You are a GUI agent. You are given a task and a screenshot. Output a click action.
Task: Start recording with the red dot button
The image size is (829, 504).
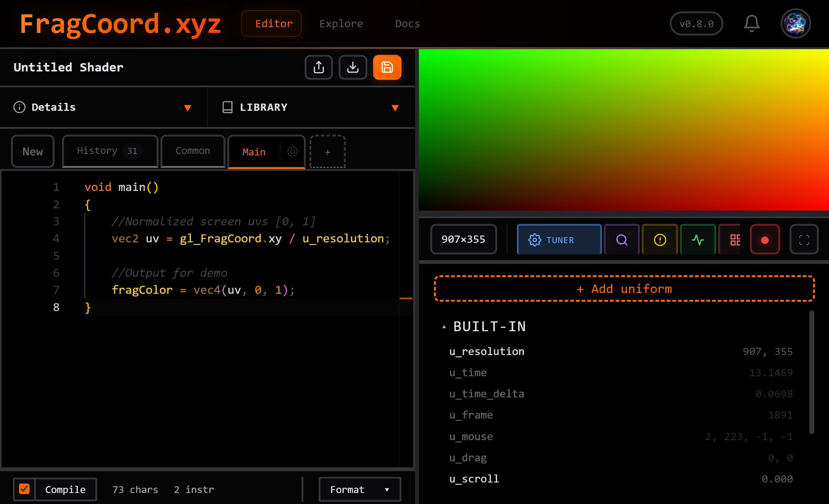765,240
